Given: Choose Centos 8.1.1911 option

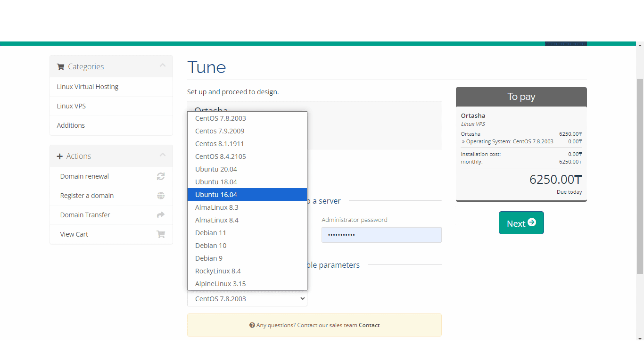Looking at the screenshot, I should 247,144.
